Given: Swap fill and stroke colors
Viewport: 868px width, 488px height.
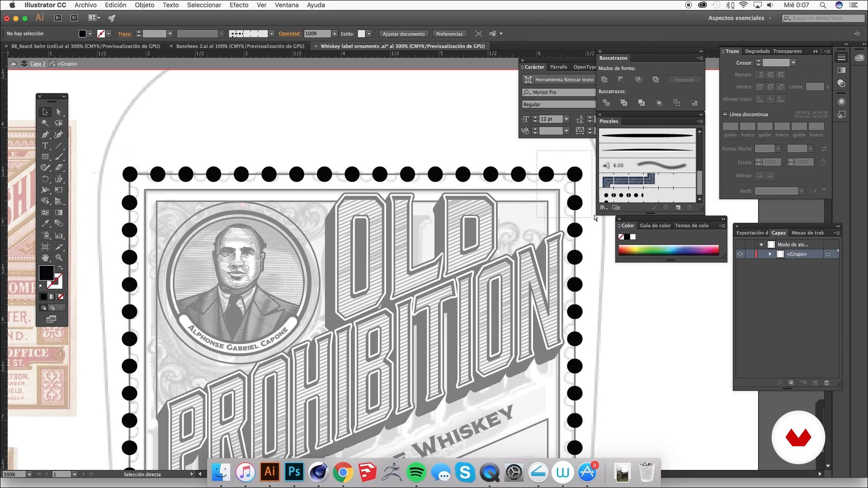Looking at the screenshot, I should (61, 267).
